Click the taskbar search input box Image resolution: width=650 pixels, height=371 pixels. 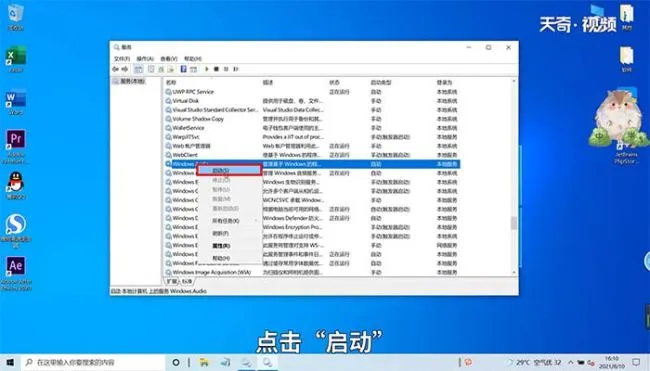pyautogui.click(x=93, y=362)
